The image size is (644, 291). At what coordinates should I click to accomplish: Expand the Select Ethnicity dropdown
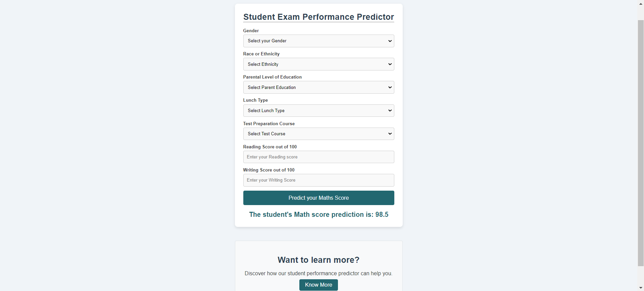point(318,64)
